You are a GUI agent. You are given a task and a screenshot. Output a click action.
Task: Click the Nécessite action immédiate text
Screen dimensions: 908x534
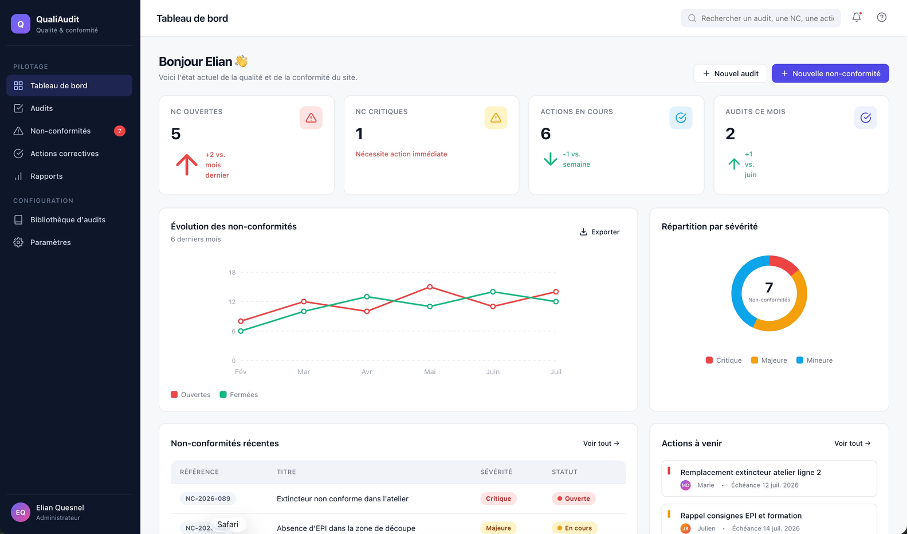point(401,154)
